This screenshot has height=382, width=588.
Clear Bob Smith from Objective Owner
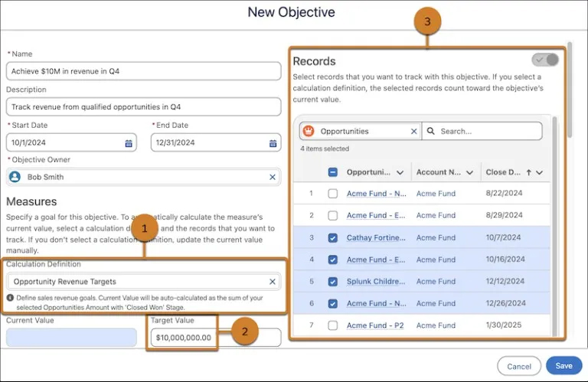(273, 177)
